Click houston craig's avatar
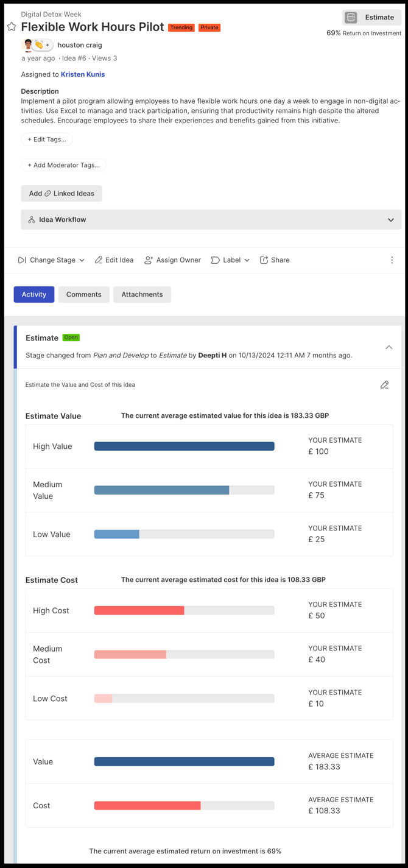The image size is (408, 868). coord(27,45)
